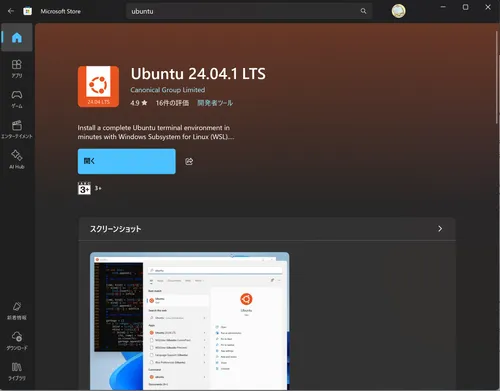Open the Library sidebar item

coord(17,371)
